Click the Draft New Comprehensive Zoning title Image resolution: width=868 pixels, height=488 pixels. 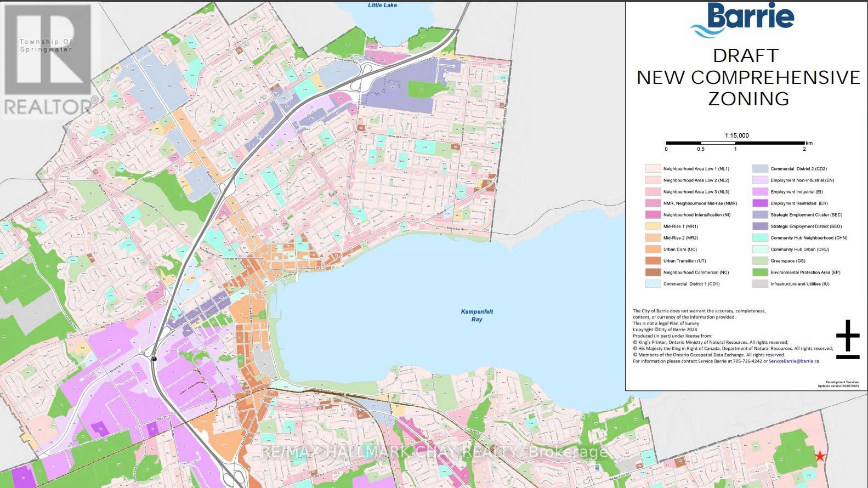(x=748, y=77)
